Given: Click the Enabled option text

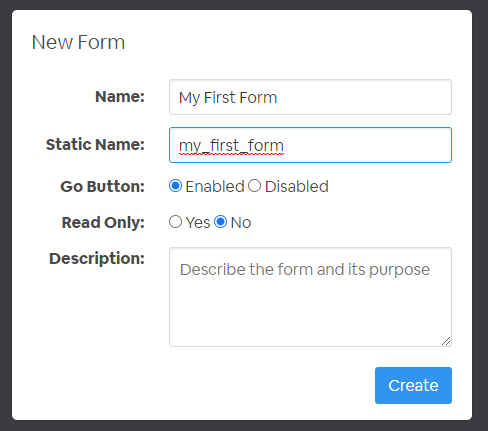Looking at the screenshot, I should (215, 186).
